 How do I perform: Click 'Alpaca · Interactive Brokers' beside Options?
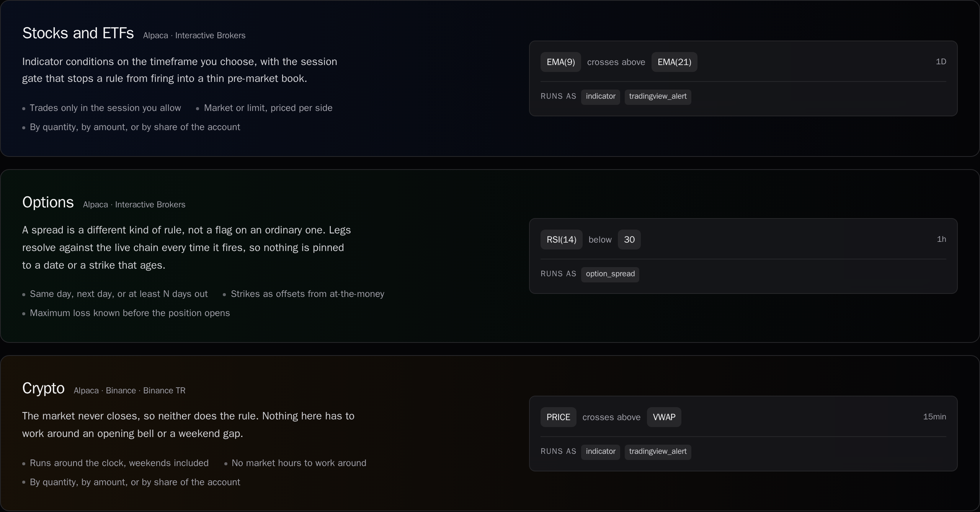tap(134, 205)
